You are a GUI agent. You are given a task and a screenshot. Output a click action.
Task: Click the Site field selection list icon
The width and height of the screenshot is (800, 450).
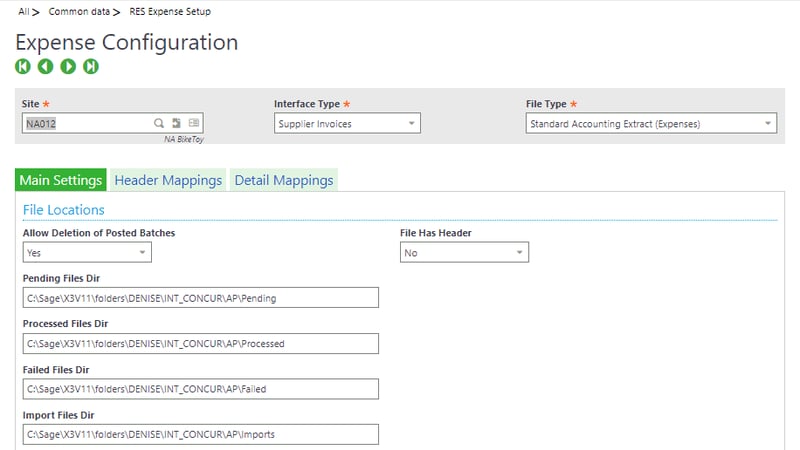194,123
